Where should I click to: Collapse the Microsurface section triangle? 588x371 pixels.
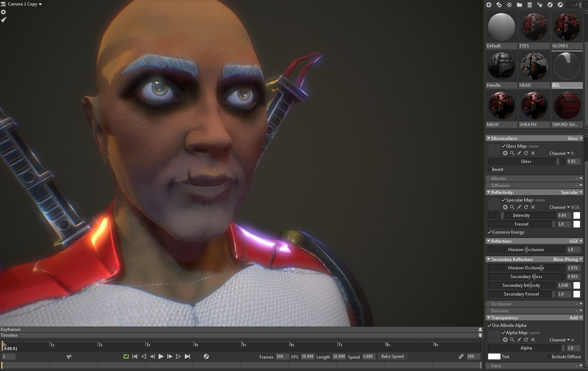pyautogui.click(x=488, y=138)
